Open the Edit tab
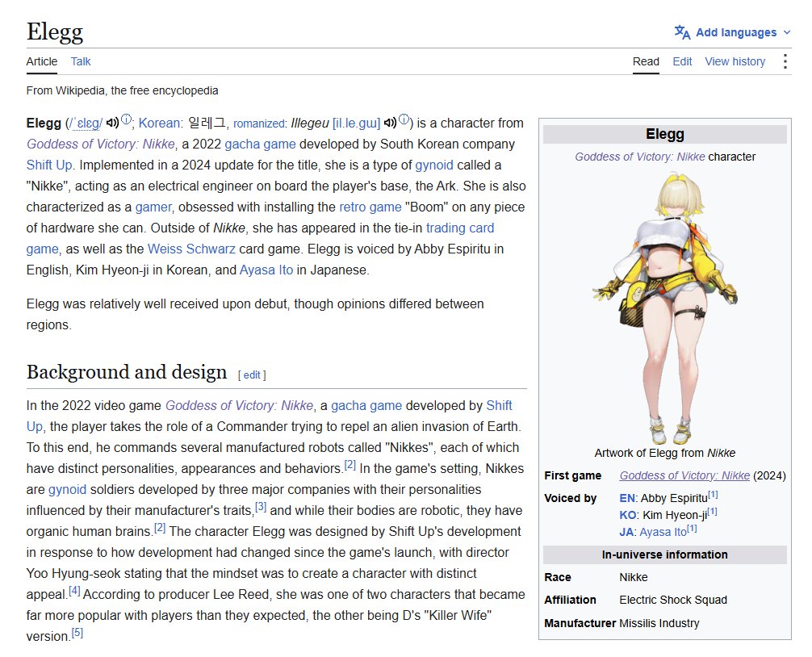812x657 pixels. click(682, 61)
